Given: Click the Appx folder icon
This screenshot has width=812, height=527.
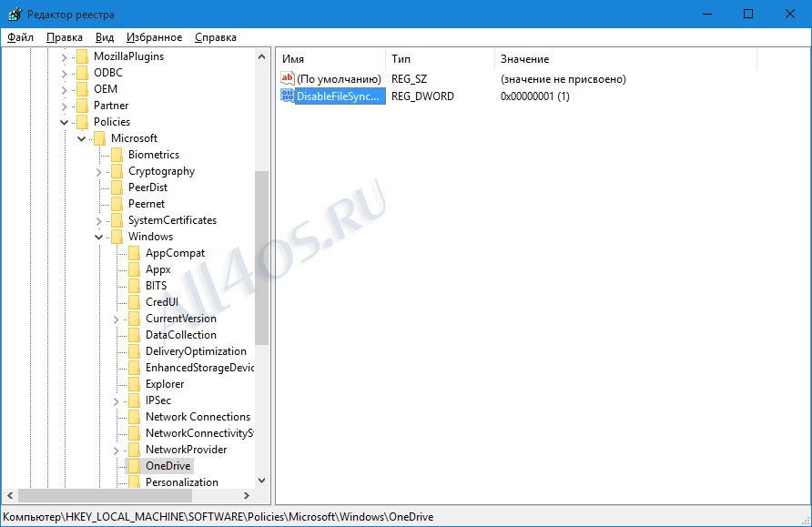Looking at the screenshot, I should click(134, 269).
